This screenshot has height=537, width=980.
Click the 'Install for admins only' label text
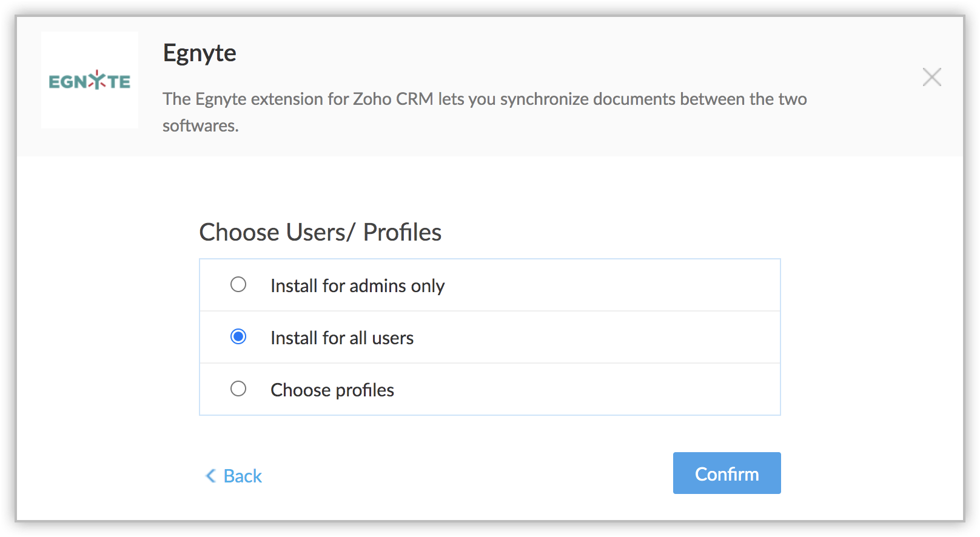click(x=357, y=285)
